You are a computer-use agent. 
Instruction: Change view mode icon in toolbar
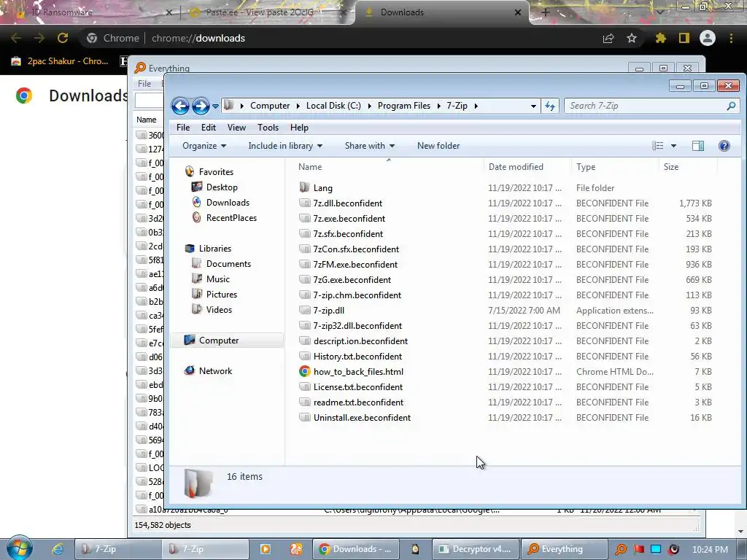657,146
